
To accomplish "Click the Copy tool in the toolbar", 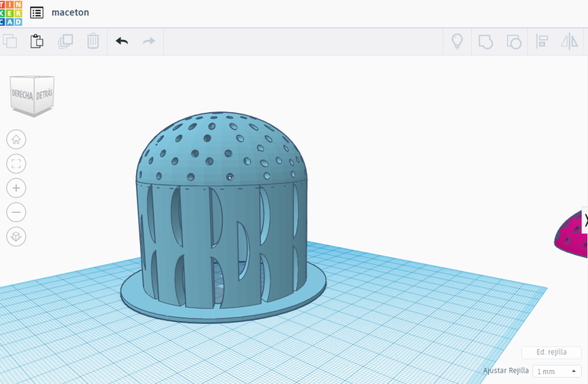I will click(10, 41).
